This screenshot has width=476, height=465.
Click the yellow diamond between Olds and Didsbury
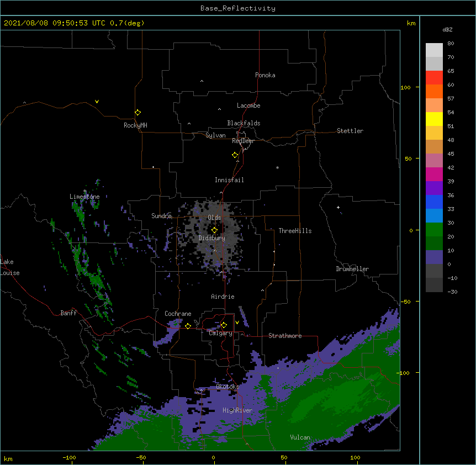pos(214,230)
